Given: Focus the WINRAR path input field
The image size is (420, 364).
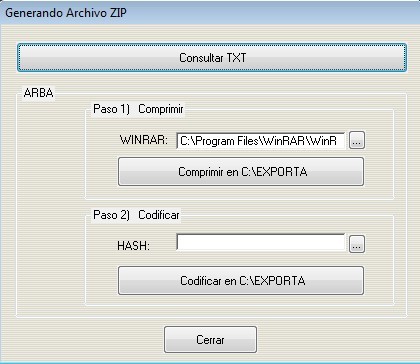Looking at the screenshot, I should coord(260,141).
